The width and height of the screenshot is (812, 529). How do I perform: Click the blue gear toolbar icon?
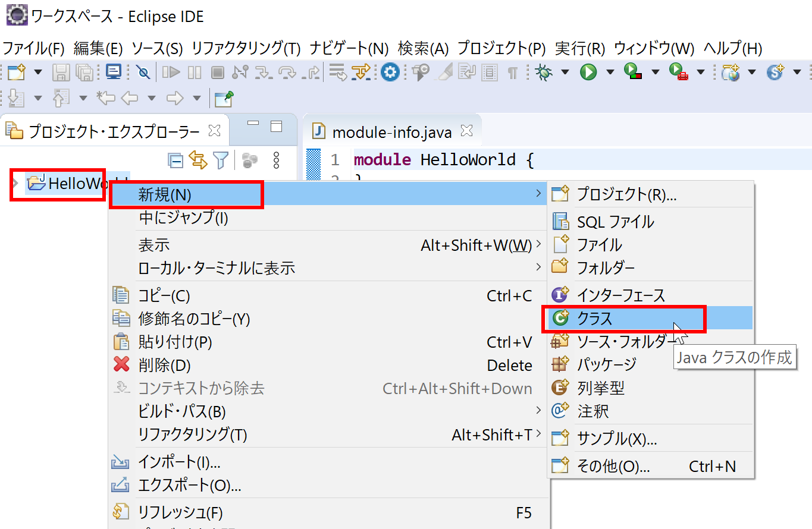click(390, 73)
